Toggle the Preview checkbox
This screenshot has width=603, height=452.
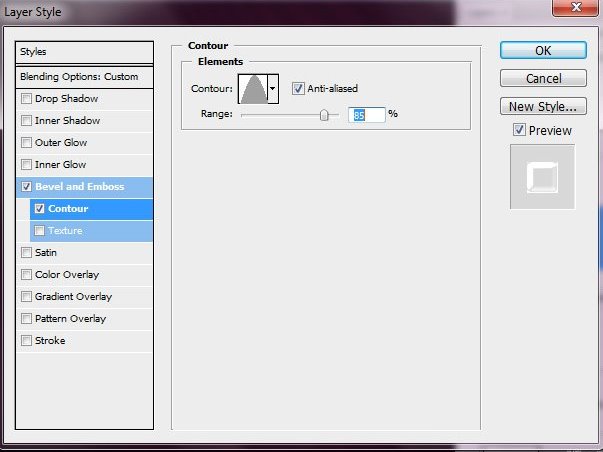point(518,130)
